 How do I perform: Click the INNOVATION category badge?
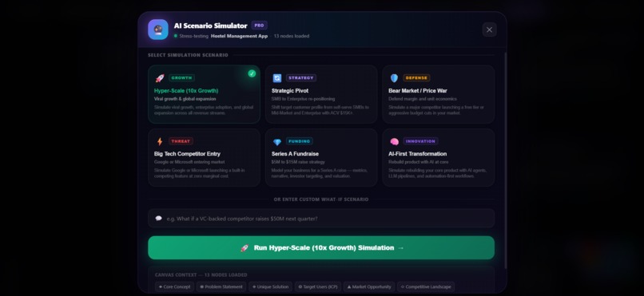pos(420,141)
